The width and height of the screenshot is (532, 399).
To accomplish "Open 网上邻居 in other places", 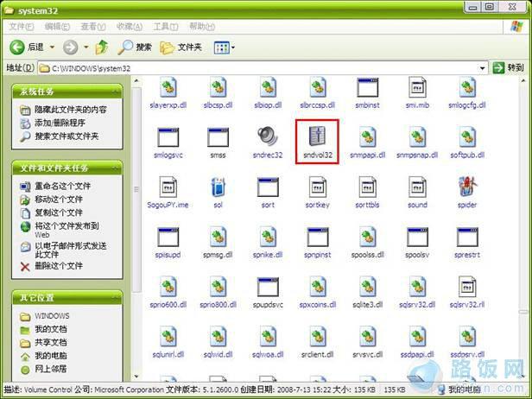I will coord(51,369).
